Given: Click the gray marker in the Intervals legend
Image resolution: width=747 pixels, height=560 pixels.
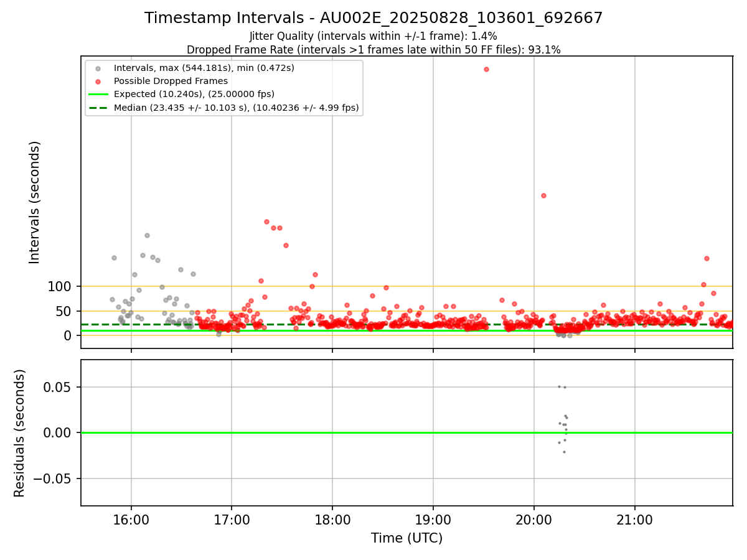Looking at the screenshot, I should coord(98,68).
